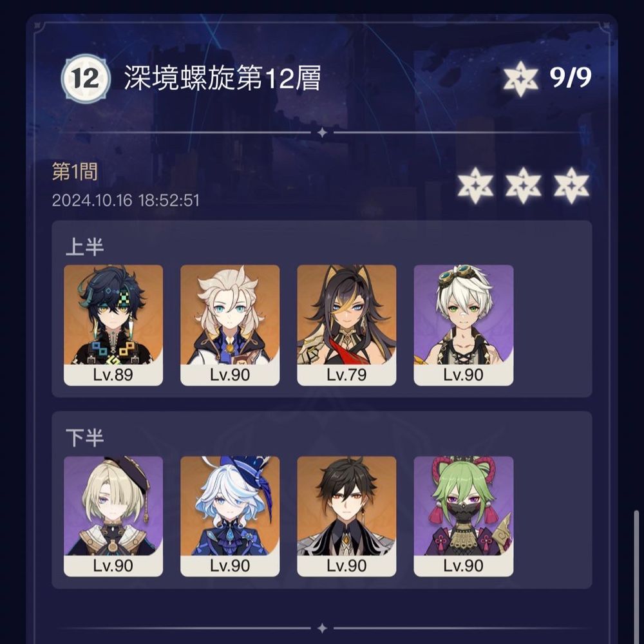Click the 上半 section label
This screenshot has height=644, width=644.
coord(84,247)
